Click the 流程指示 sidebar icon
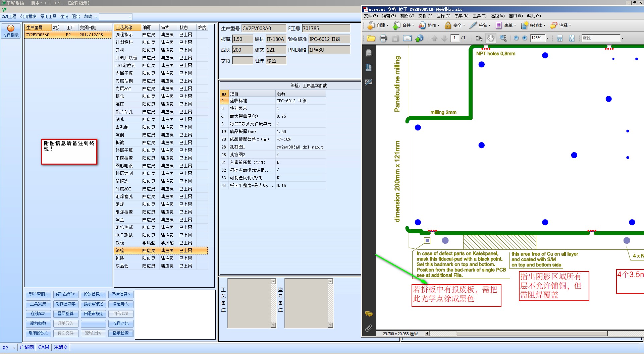 (11, 31)
